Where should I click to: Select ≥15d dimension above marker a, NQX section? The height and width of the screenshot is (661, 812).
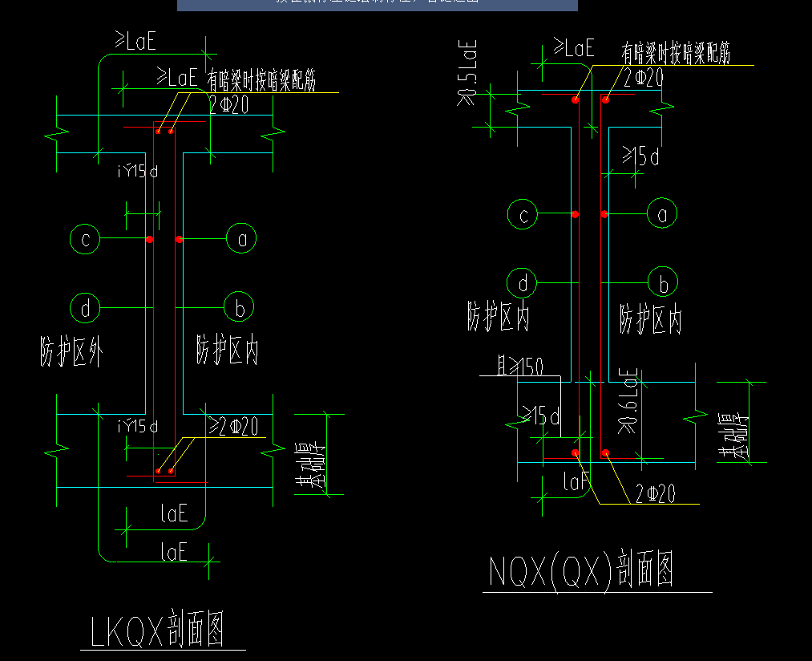coord(640,156)
